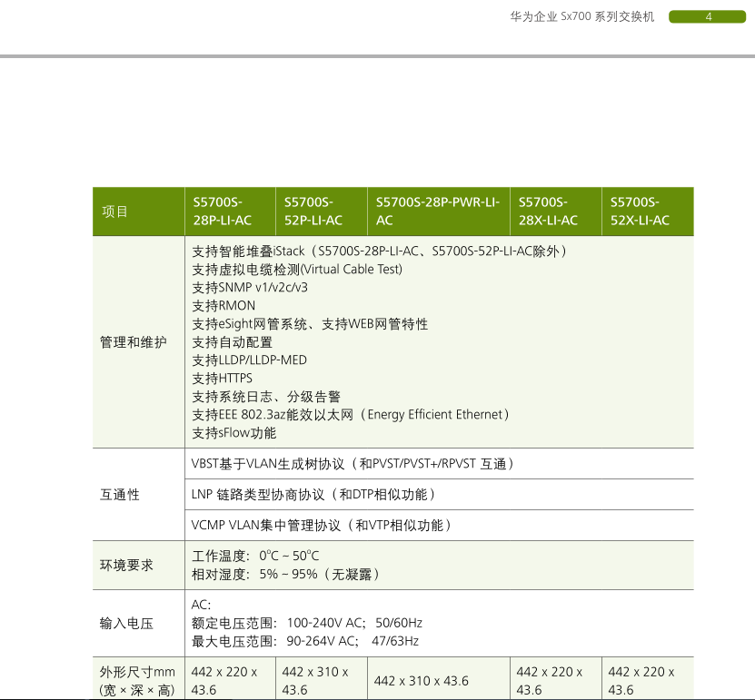Click the line about eSight网管系统
This screenshot has width=755, height=700.
pos(310,324)
